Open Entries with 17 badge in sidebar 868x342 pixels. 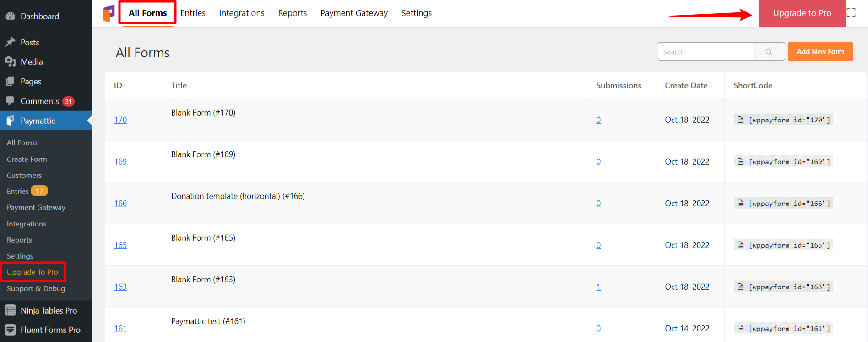[27, 191]
